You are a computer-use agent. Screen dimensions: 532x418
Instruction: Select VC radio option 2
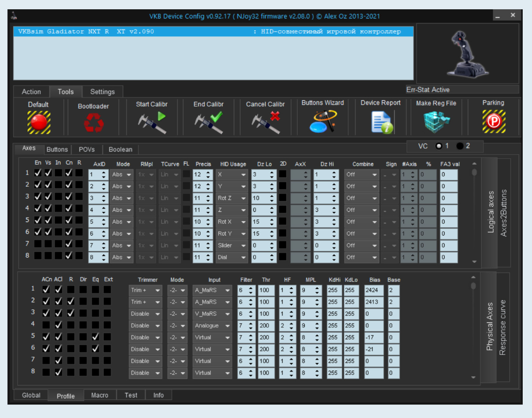460,146
